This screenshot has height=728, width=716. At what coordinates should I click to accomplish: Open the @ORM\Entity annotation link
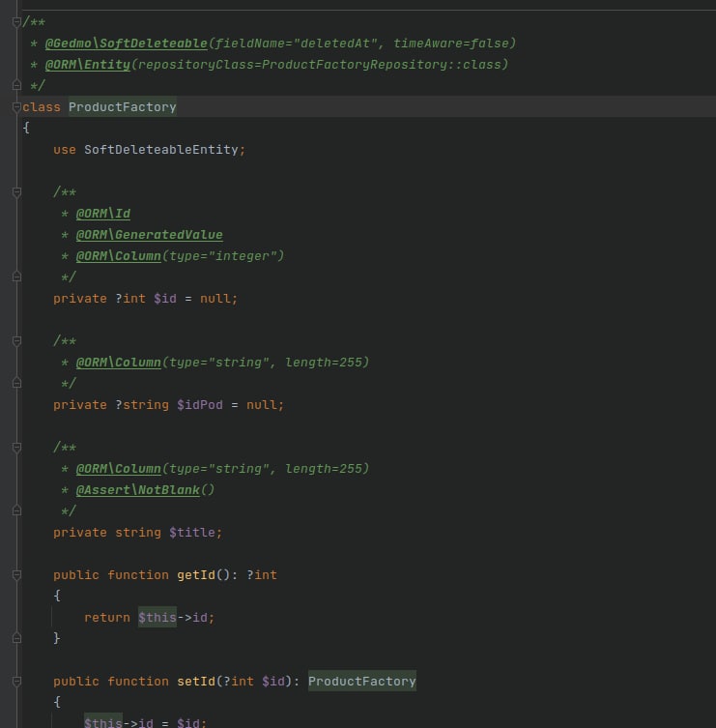click(x=88, y=65)
